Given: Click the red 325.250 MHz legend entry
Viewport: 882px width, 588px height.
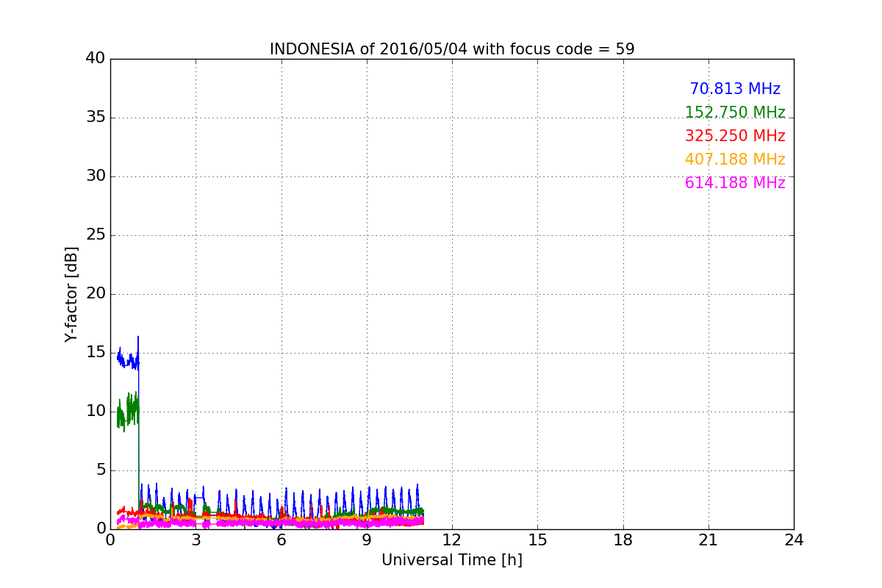Looking at the screenshot, I should point(734,136).
